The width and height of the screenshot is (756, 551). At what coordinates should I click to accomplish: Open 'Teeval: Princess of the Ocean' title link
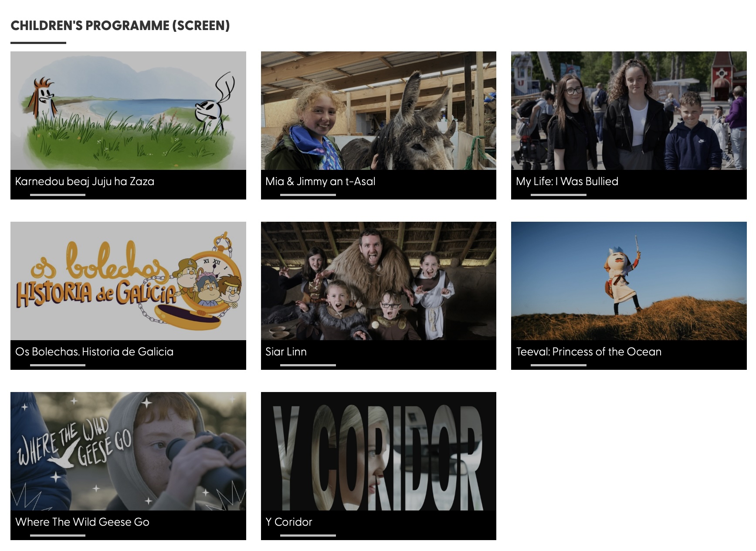(x=589, y=352)
